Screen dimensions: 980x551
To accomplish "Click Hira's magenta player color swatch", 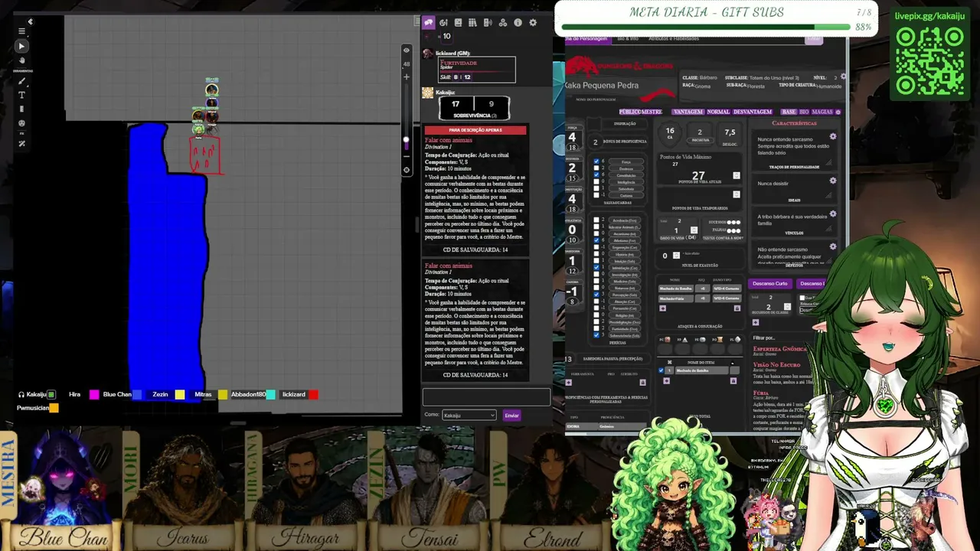I will point(94,395).
